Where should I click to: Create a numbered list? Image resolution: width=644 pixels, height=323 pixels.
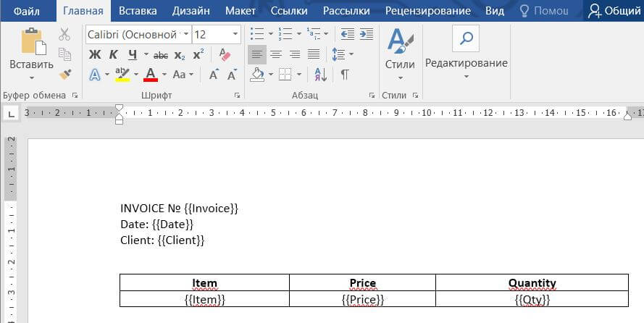[285, 33]
